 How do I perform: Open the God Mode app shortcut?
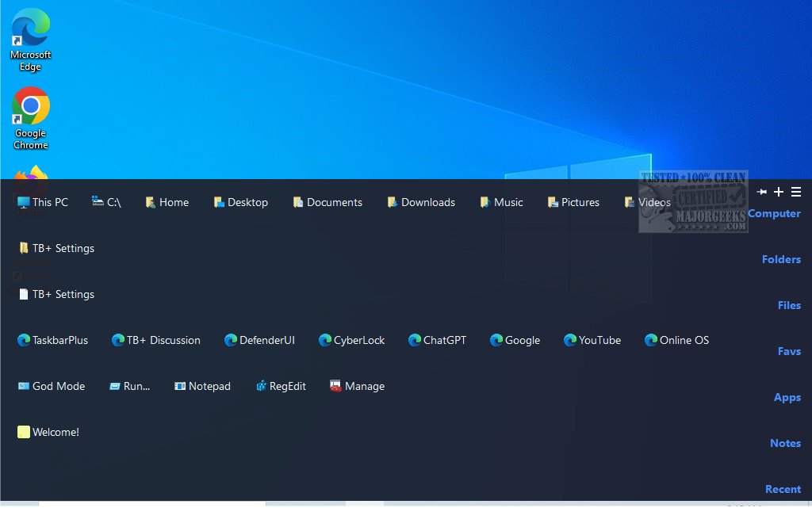coord(52,387)
